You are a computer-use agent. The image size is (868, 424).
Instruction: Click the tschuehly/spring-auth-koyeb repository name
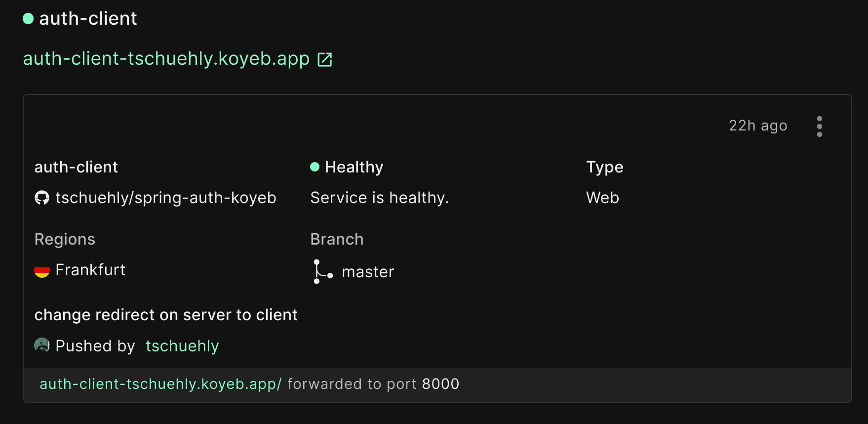pos(165,198)
